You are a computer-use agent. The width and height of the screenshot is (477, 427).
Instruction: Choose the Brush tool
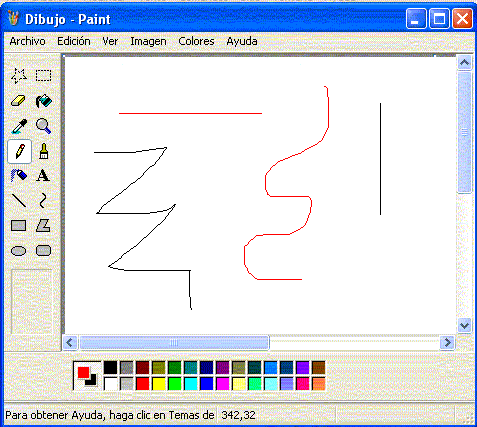tap(43, 151)
